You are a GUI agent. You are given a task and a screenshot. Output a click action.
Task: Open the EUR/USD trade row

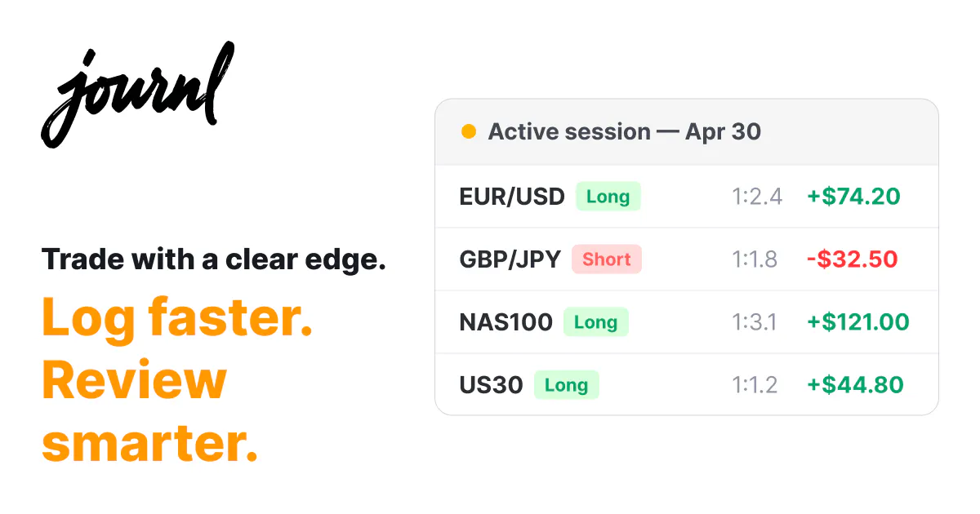pos(687,197)
